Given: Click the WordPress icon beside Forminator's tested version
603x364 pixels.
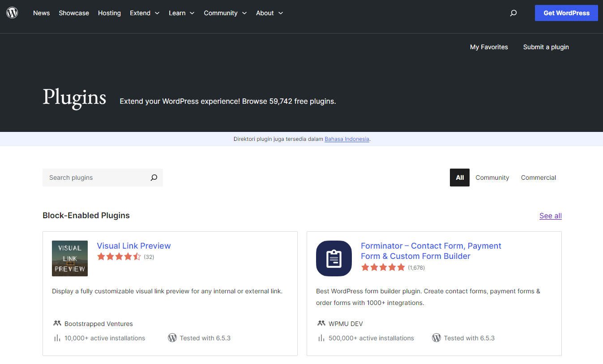Looking at the screenshot, I should point(436,338).
